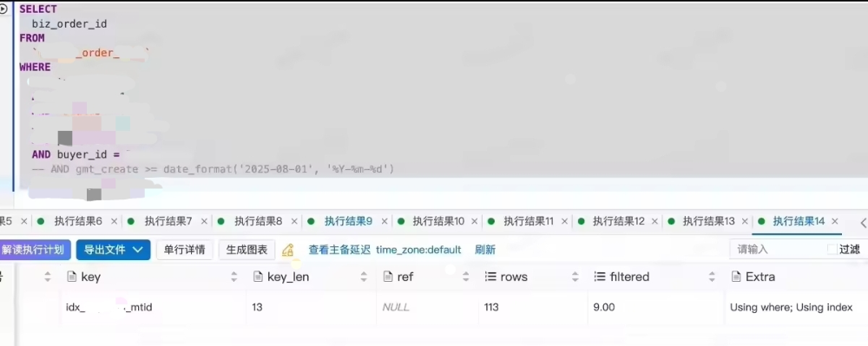The width and height of the screenshot is (868, 346).
Task: Click the rows column list icon
Action: [x=490, y=277]
